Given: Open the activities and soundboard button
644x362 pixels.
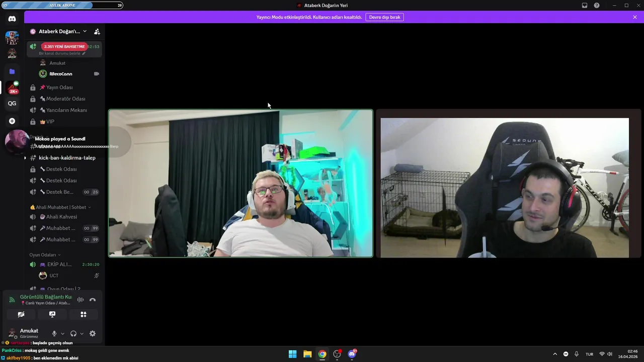Looking at the screenshot, I should pyautogui.click(x=84, y=314).
